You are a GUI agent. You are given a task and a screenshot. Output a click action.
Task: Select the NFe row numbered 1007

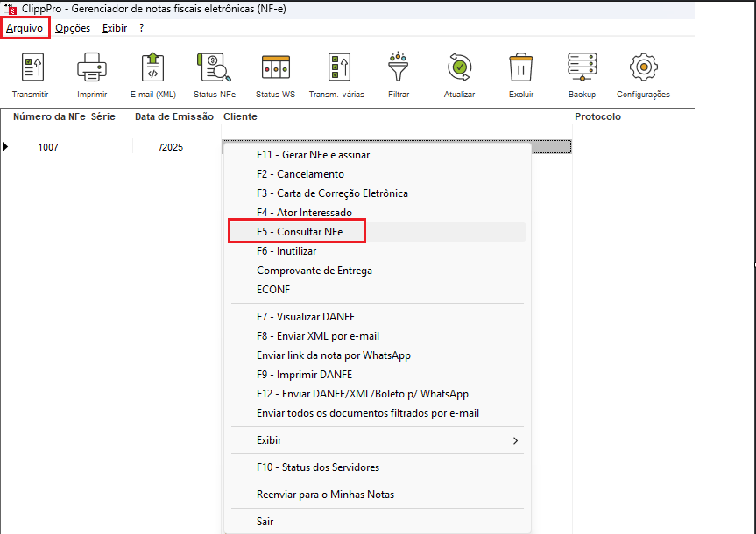[x=48, y=147]
